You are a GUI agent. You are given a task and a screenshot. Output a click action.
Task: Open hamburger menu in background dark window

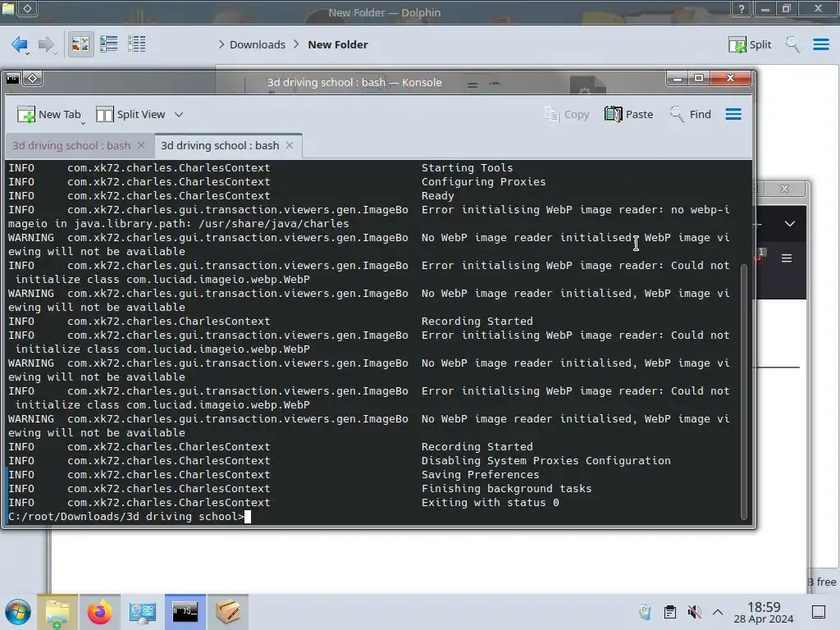click(787, 258)
